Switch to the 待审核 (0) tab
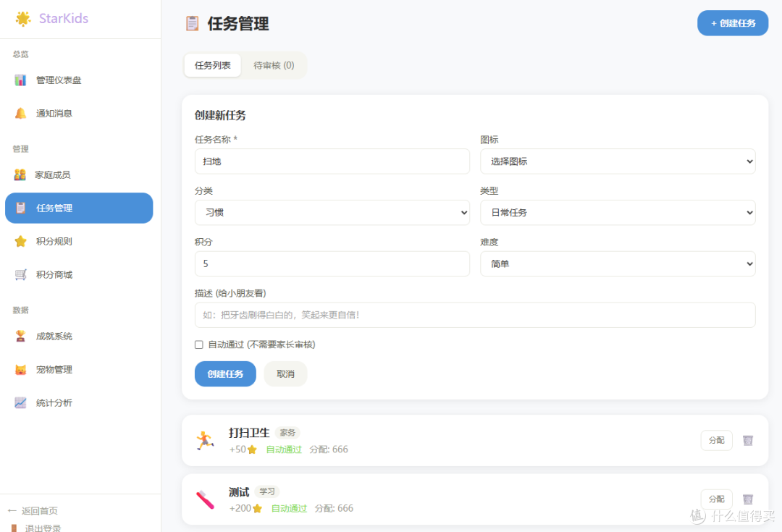 pos(274,65)
